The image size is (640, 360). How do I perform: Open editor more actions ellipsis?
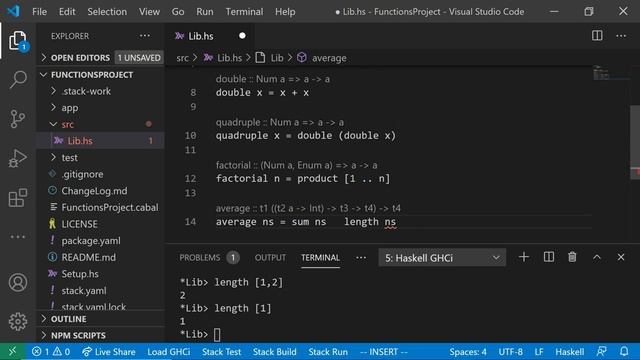[x=621, y=36]
